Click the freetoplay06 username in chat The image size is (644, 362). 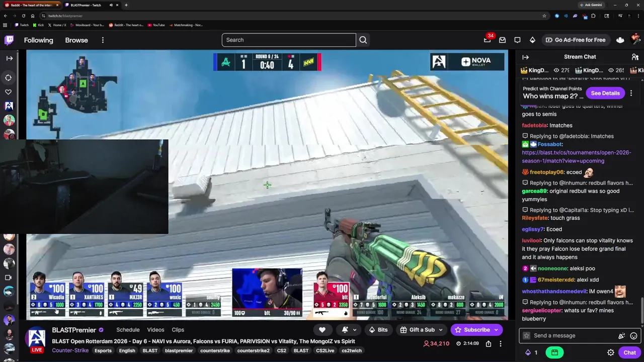tap(546, 172)
